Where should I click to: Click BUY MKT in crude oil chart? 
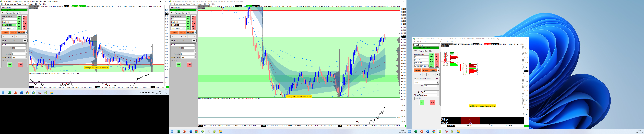coord(19,18)
